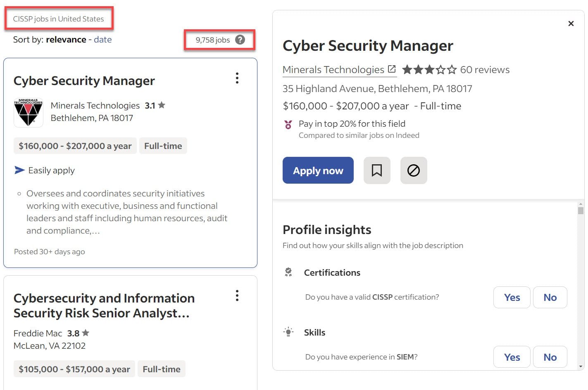Answer Yes to CISSP certification question
This screenshot has width=588, height=390.
coord(512,297)
